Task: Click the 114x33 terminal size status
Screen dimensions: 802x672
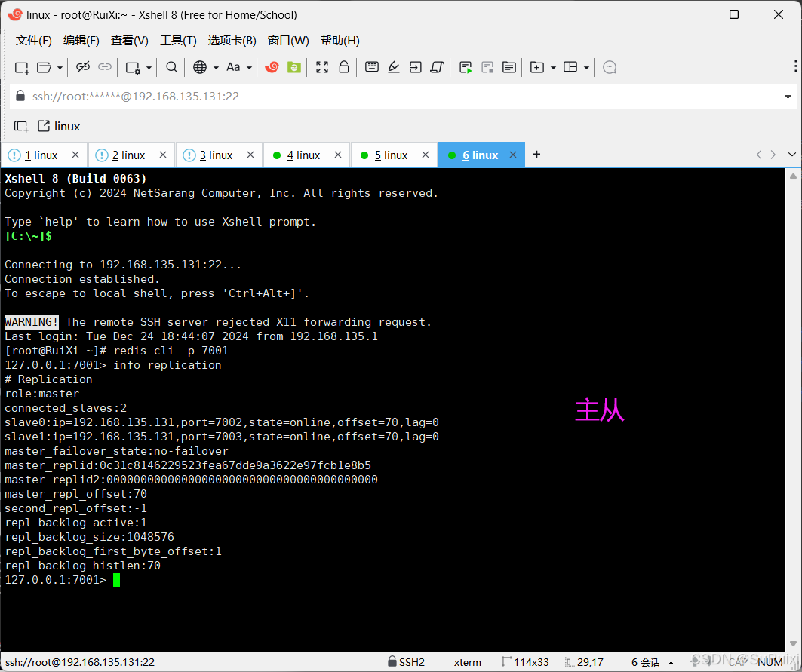Action: point(525,661)
